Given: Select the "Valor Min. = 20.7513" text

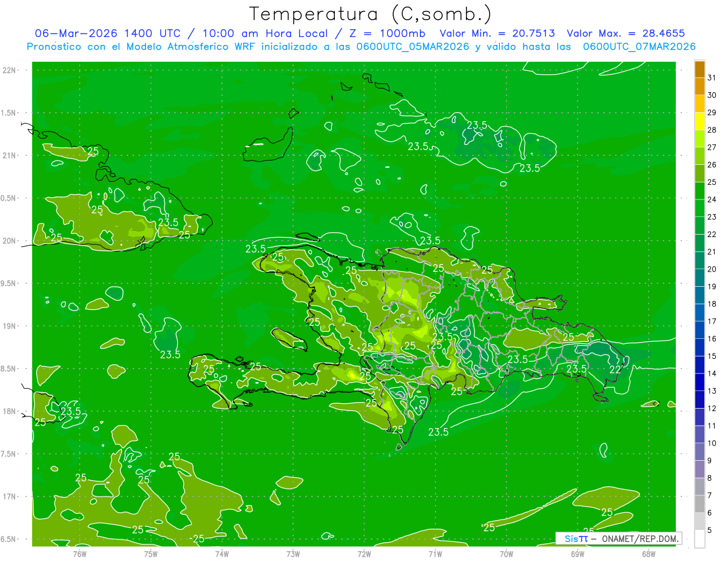Looking at the screenshot, I should 497,33.
